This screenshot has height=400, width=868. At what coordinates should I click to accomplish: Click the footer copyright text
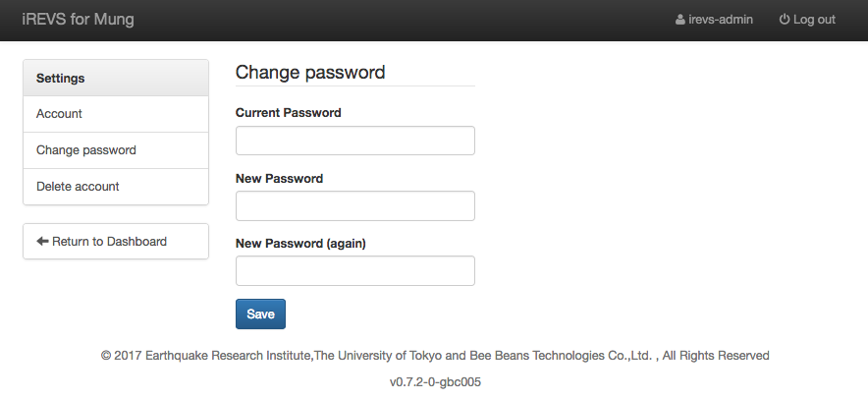click(x=435, y=356)
